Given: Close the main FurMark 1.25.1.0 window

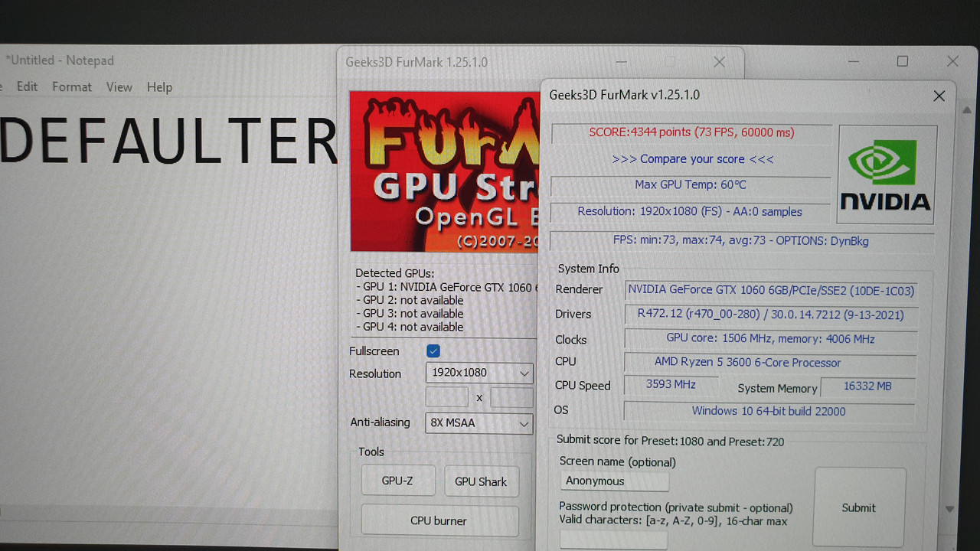Looking at the screenshot, I should pos(719,62).
